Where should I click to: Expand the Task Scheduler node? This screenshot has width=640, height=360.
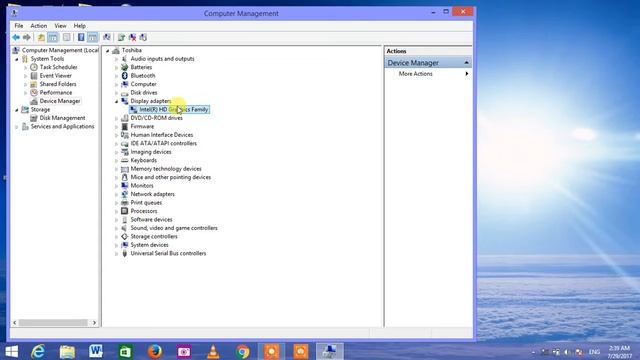click(25, 67)
